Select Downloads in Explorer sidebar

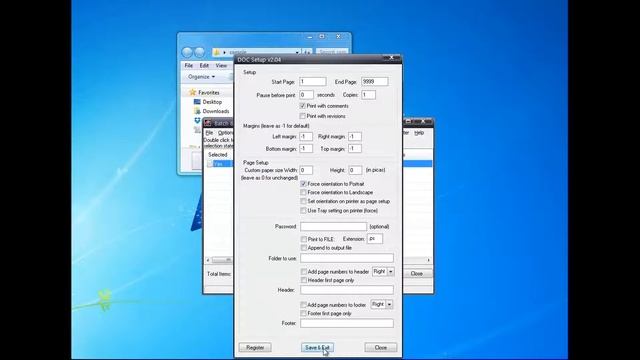point(216,111)
